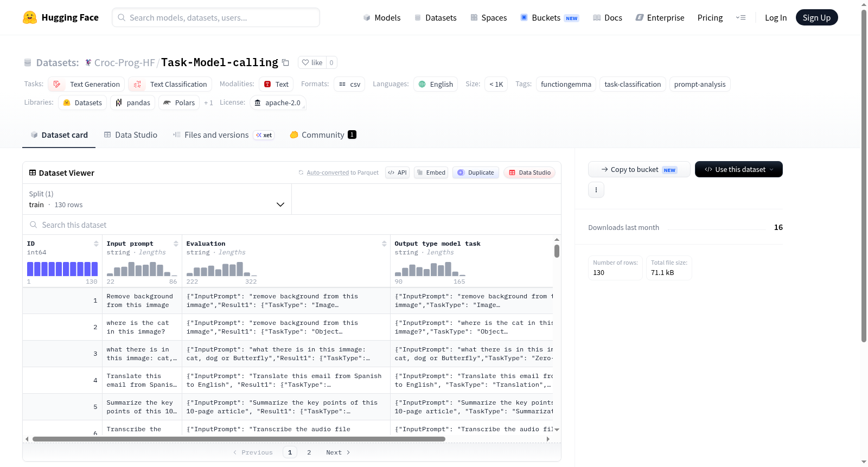Click the Text Classification task tag
868x467 pixels.
click(x=170, y=84)
